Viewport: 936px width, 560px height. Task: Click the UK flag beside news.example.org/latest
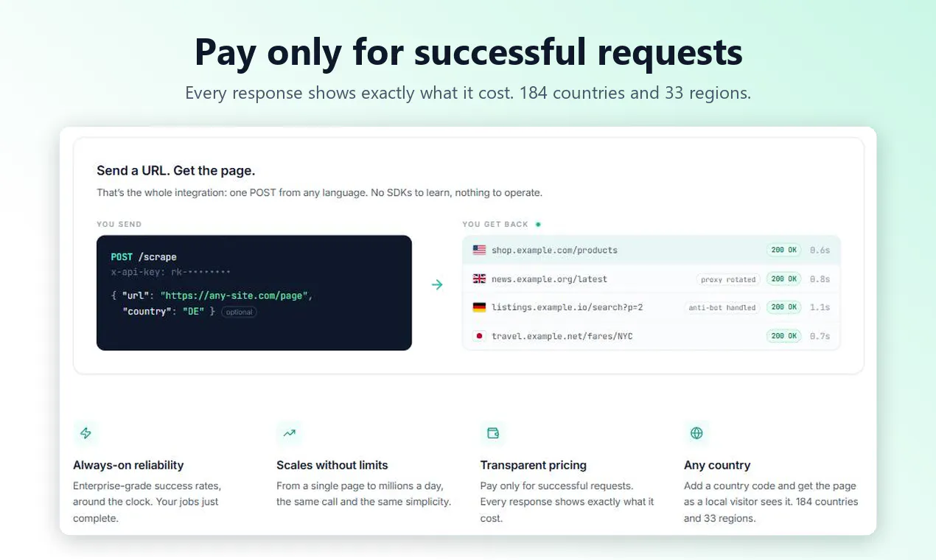tap(479, 279)
